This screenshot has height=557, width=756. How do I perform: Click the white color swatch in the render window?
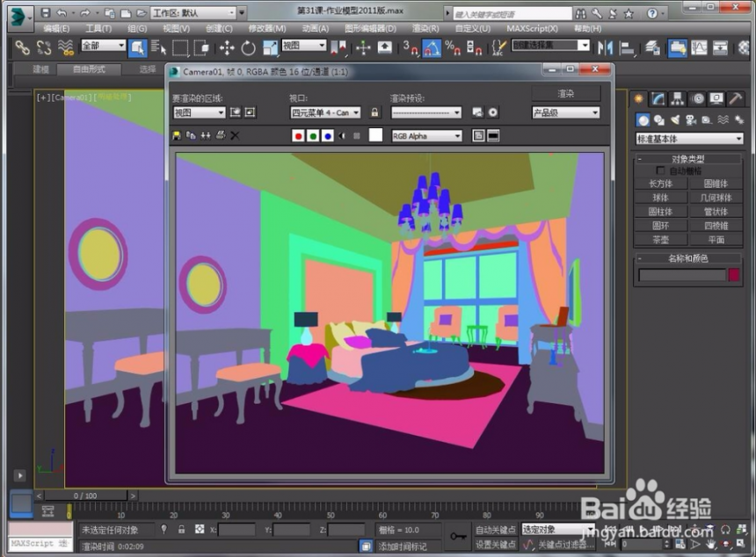click(x=375, y=135)
